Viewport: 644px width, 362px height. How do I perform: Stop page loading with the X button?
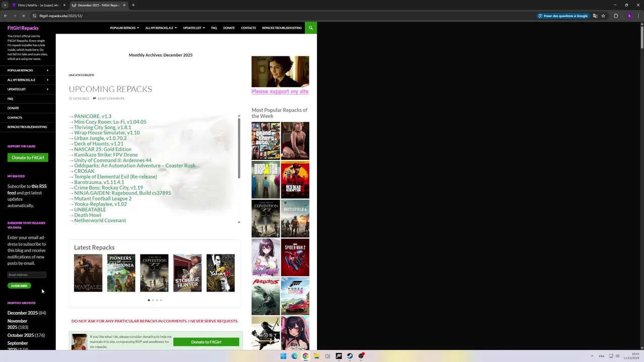(x=23, y=16)
